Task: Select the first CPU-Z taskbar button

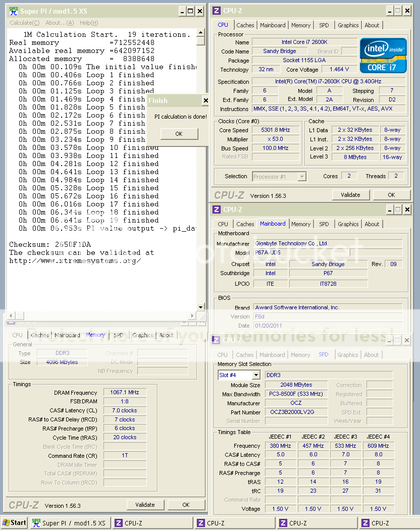Action: (x=152, y=523)
